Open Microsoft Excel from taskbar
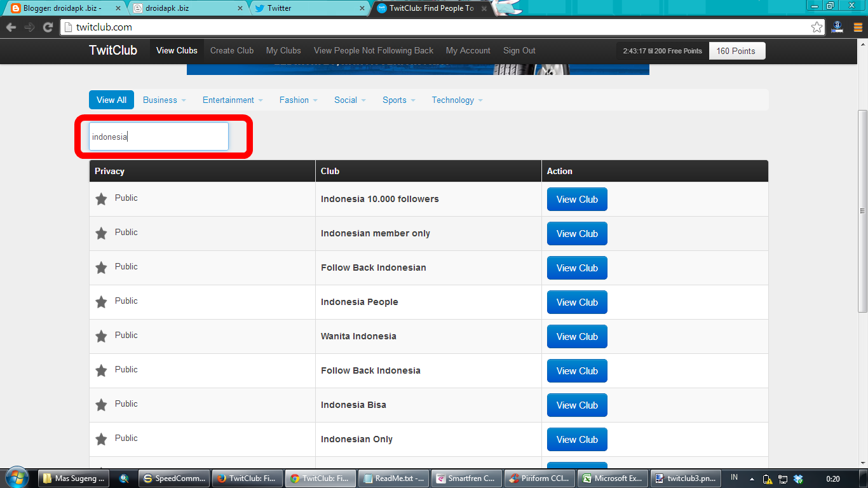Screen dimensions: 868x488 coord(613,478)
